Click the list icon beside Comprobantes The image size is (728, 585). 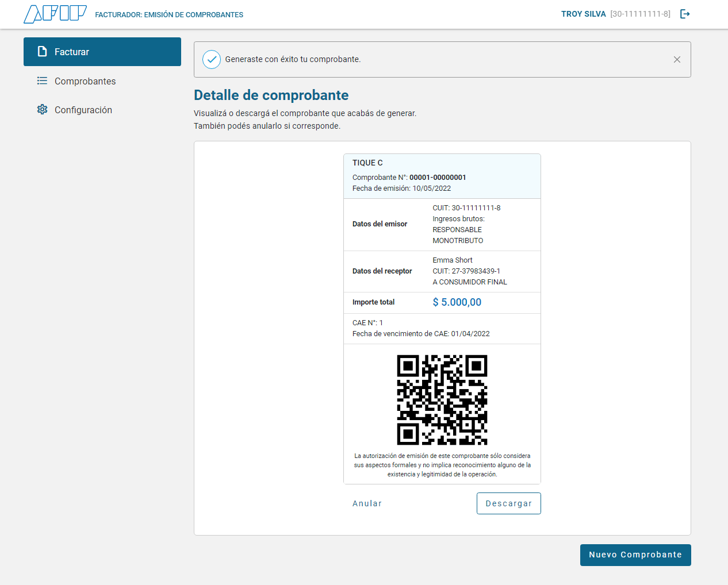pos(42,81)
